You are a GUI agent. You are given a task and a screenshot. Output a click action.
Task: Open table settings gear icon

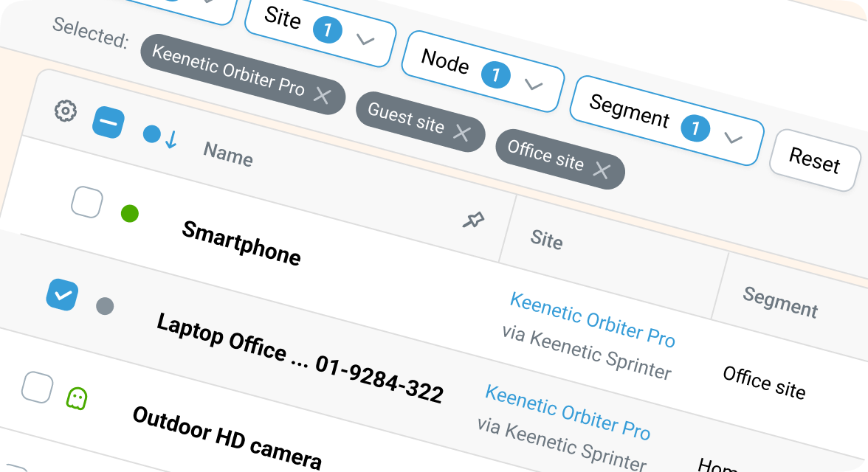[x=65, y=111]
